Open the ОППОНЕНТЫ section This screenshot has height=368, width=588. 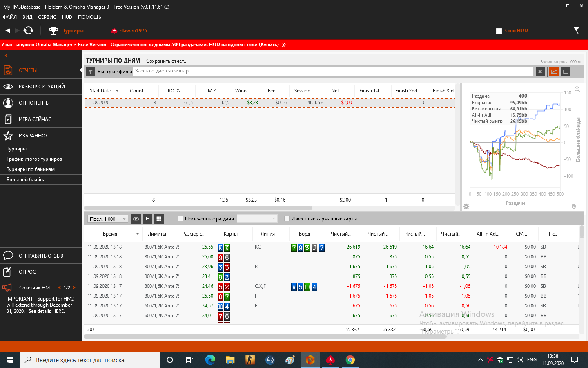(41, 103)
